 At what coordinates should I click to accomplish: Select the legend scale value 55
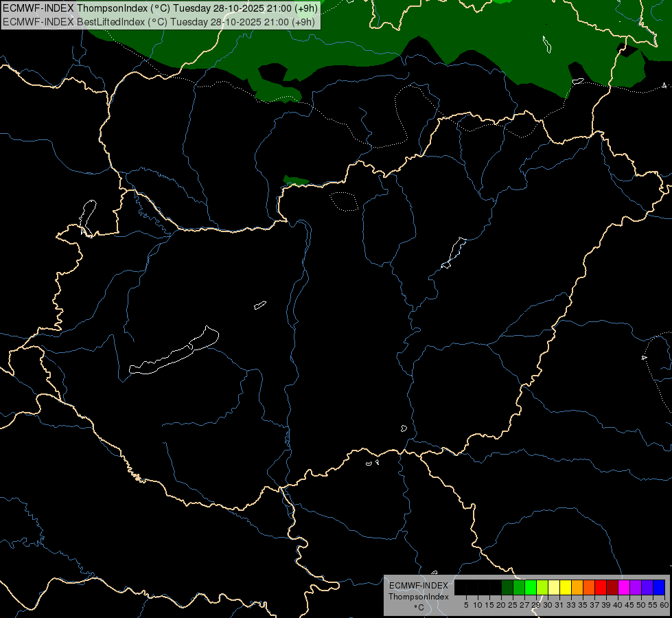coord(653,605)
